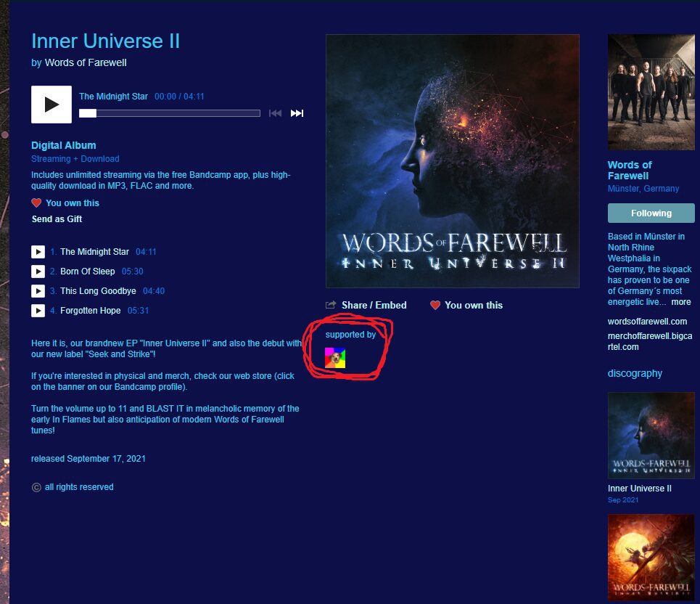The height and width of the screenshot is (604, 700).
Task: Open 'You own this' link under the cover
Action: tap(474, 305)
